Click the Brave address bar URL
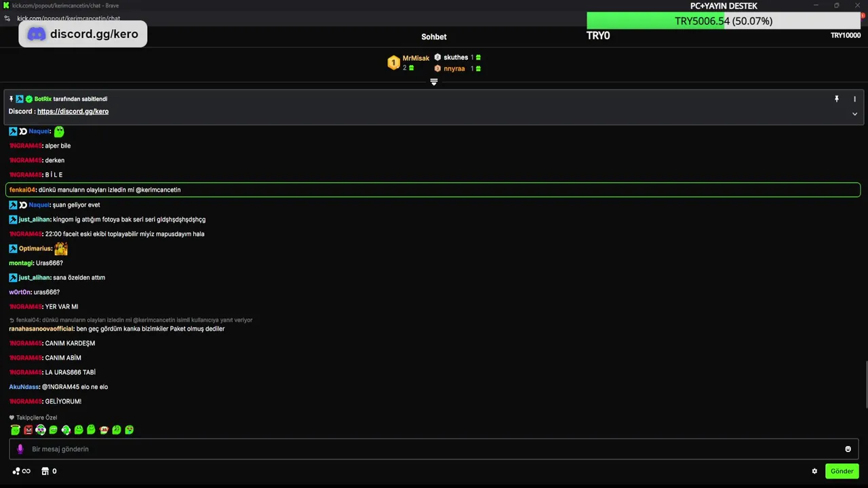 [68, 18]
